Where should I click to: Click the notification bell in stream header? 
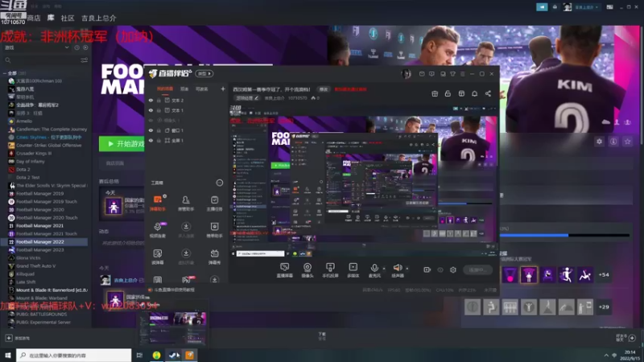pyautogui.click(x=474, y=93)
